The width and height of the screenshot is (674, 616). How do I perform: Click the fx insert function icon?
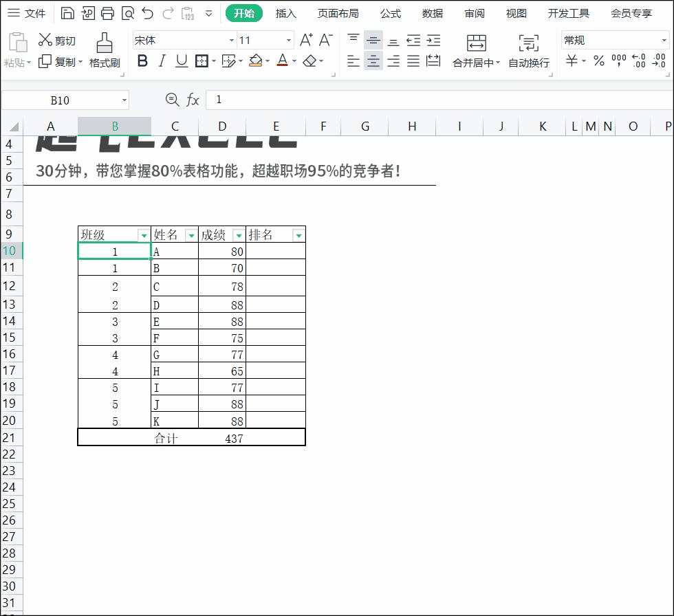(193, 100)
